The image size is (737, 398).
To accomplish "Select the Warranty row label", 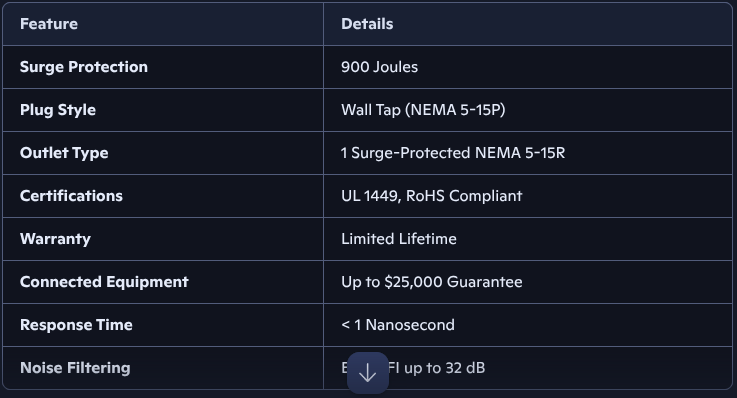I will (55, 239).
